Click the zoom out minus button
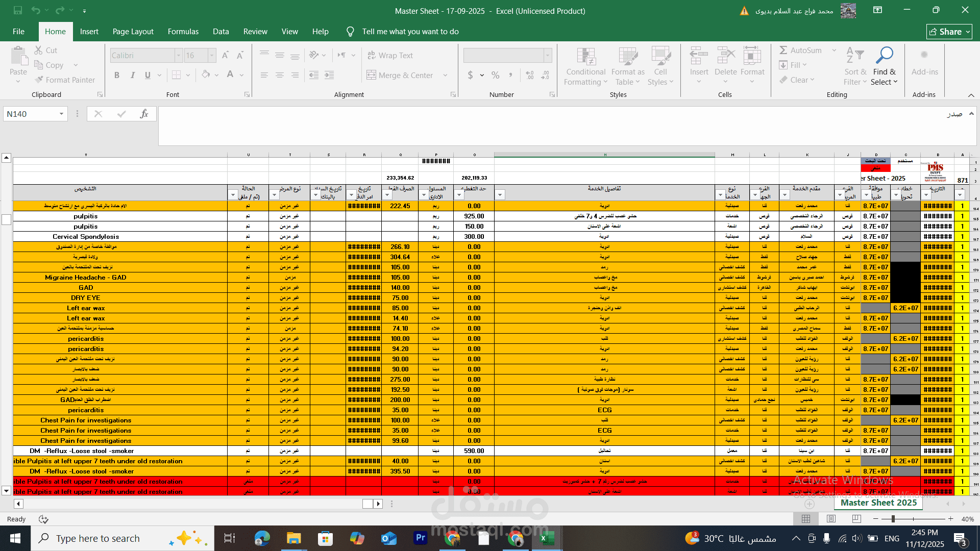Viewport: 980px width, 551px height. click(876, 519)
